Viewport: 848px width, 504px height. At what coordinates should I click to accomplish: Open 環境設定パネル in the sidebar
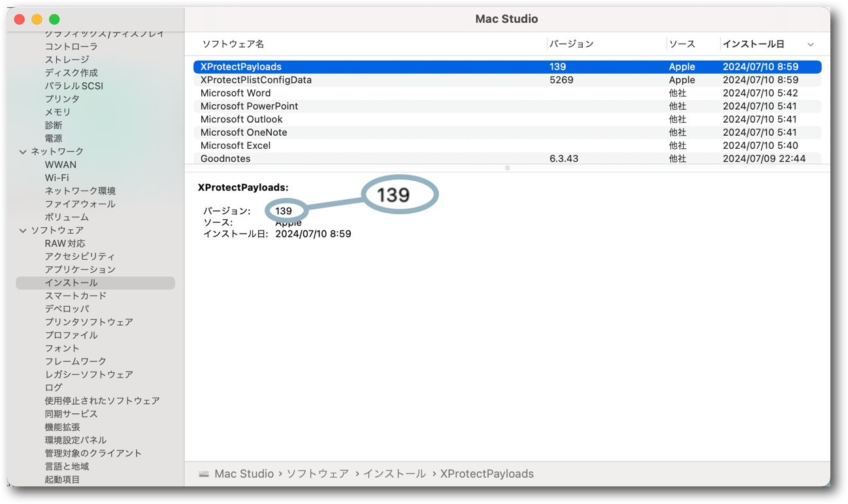(75, 440)
